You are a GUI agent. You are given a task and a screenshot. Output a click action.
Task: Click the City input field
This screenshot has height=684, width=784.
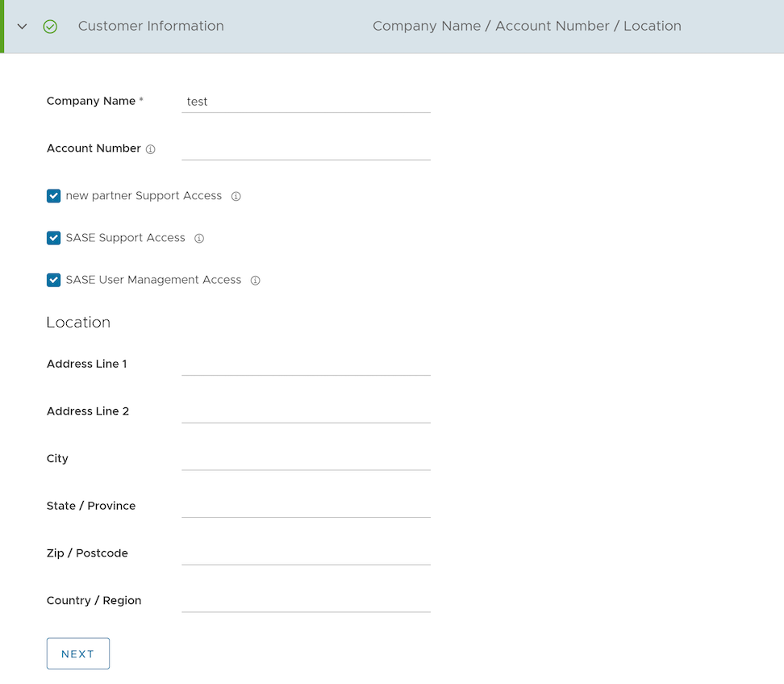pyautogui.click(x=306, y=458)
